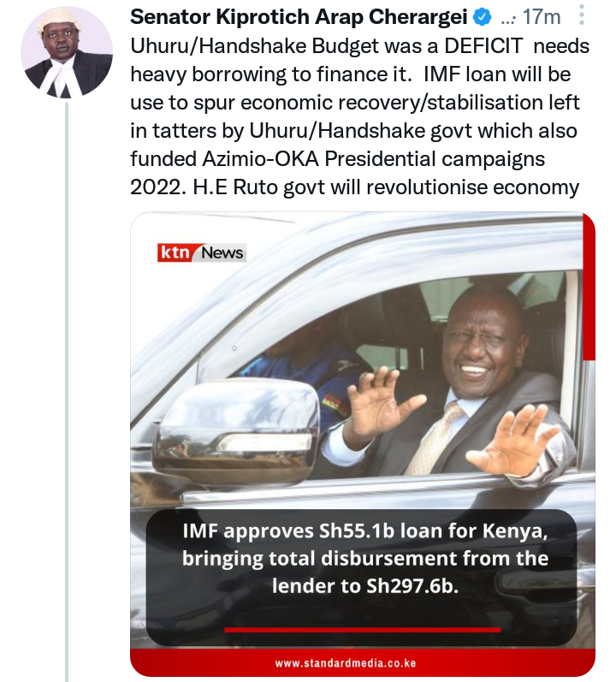Click the truncated handle ellipsis beside name
Image resolution: width=616 pixels, height=682 pixels.
click(507, 20)
